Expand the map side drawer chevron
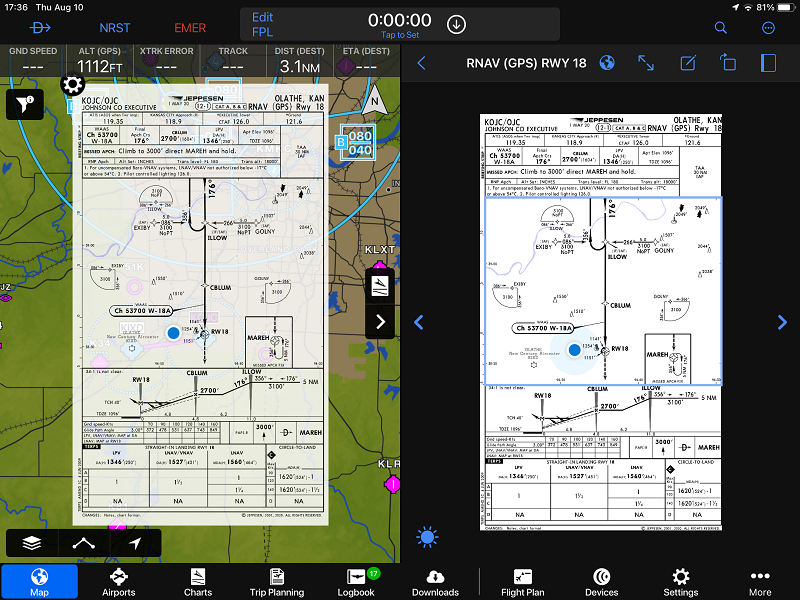This screenshot has height=600, width=800. click(x=380, y=322)
